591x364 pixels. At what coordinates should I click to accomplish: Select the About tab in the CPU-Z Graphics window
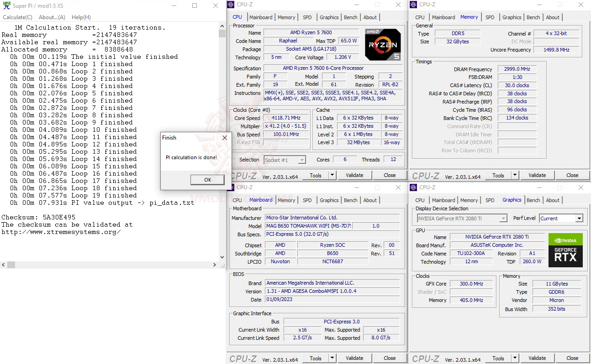(x=553, y=200)
